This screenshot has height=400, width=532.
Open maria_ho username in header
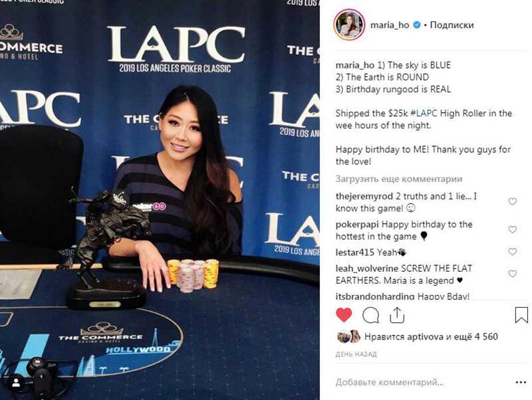tap(390, 25)
